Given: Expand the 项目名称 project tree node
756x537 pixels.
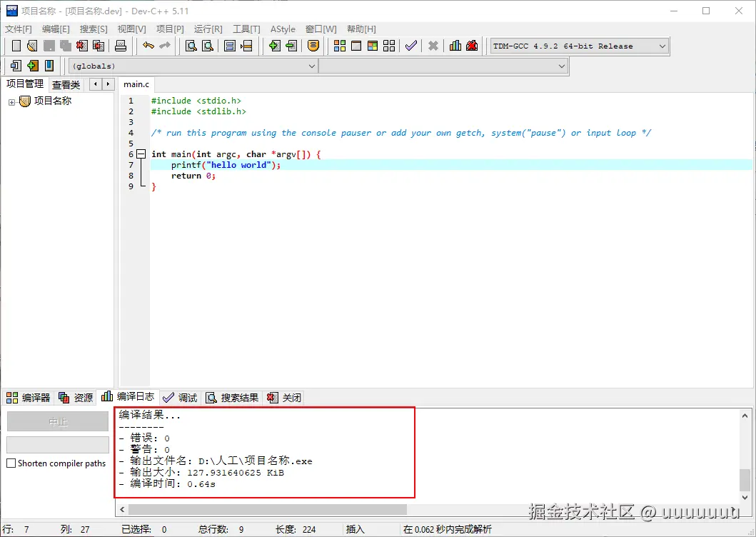Looking at the screenshot, I should (x=12, y=102).
